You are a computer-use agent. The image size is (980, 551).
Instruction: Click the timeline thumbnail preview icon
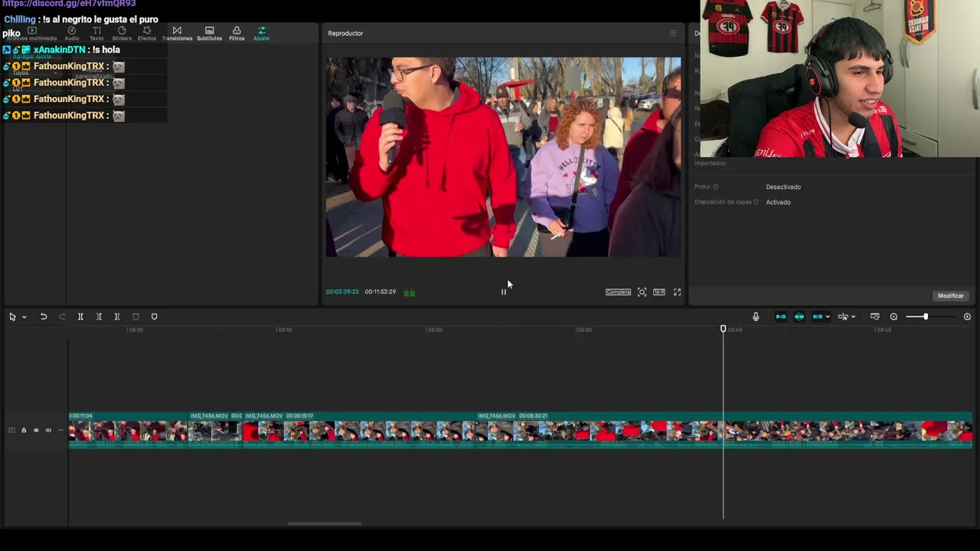(x=875, y=317)
